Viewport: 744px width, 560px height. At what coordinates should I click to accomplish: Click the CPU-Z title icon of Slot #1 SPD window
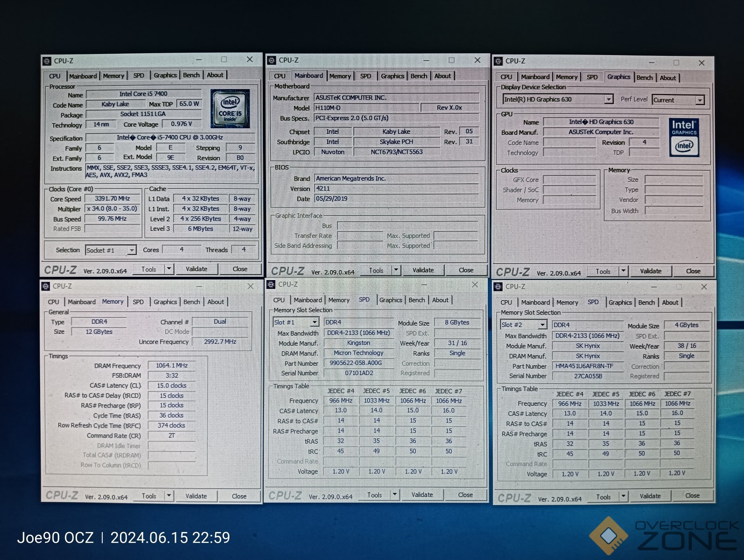pyautogui.click(x=271, y=284)
